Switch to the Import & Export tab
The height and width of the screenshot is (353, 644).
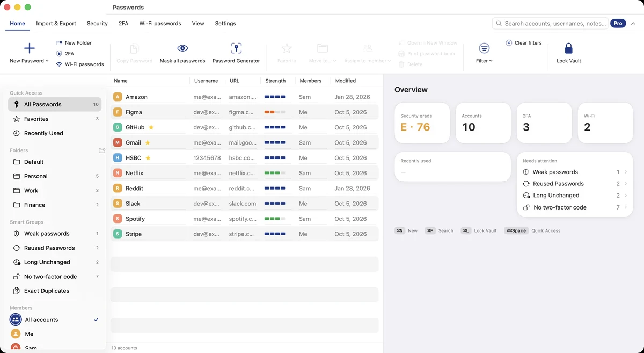tap(56, 24)
